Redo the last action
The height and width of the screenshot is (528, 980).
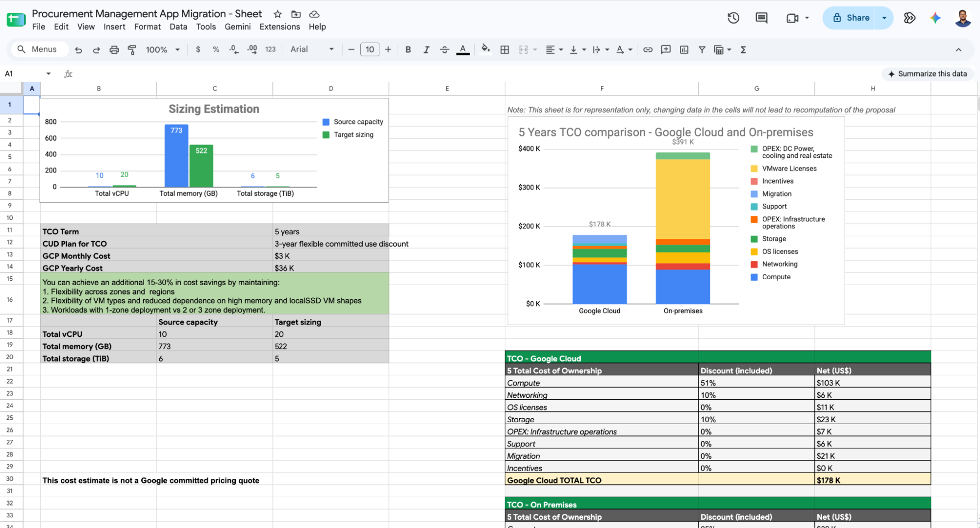point(96,49)
